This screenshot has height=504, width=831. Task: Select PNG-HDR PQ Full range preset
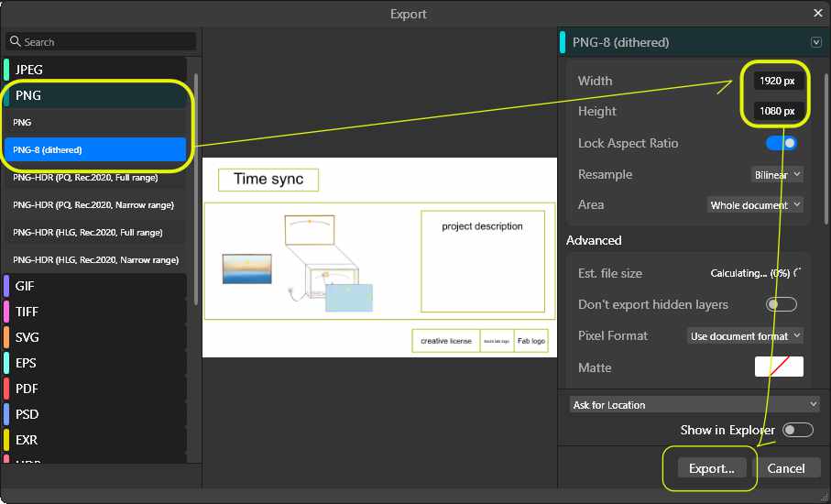click(95, 178)
